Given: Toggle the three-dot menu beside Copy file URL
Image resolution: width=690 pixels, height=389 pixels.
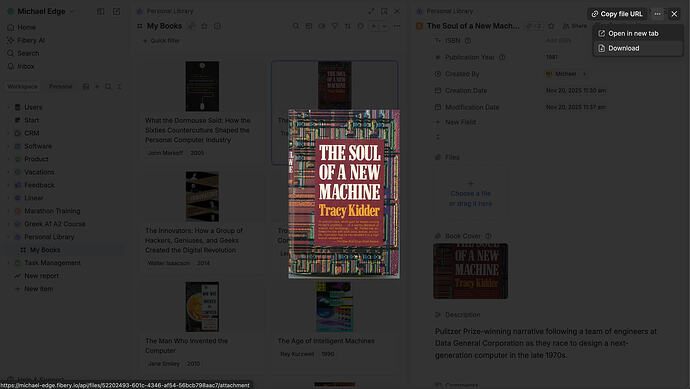Looking at the screenshot, I should pos(657,14).
